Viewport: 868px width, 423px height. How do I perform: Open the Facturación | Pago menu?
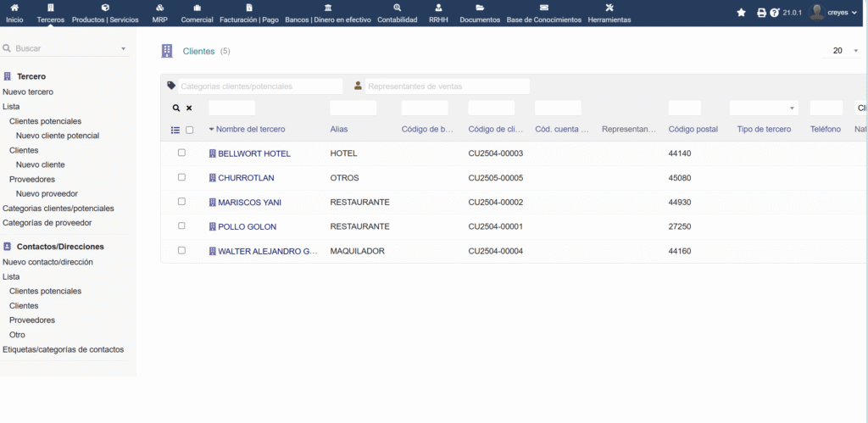[x=248, y=14]
